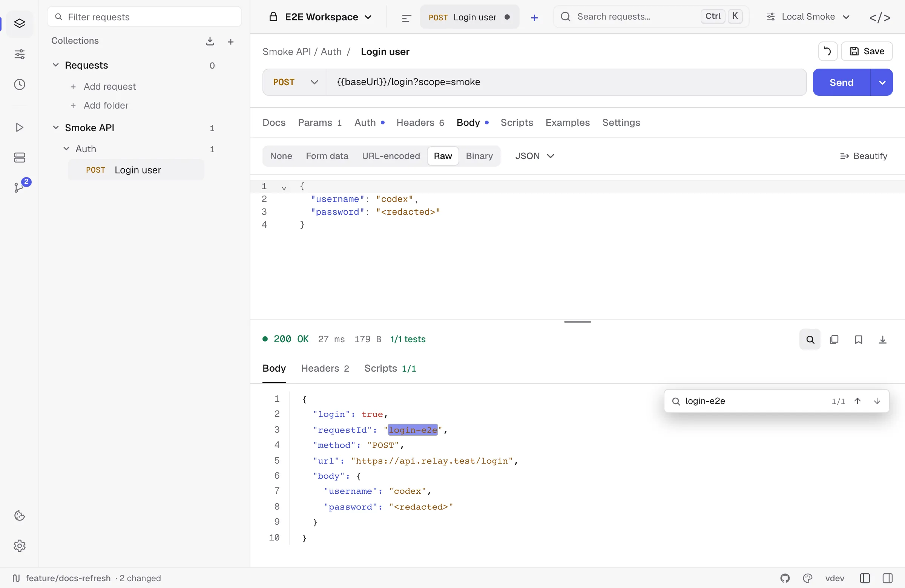
Task: Open the settings gear in sidebar
Action: [x=19, y=546]
